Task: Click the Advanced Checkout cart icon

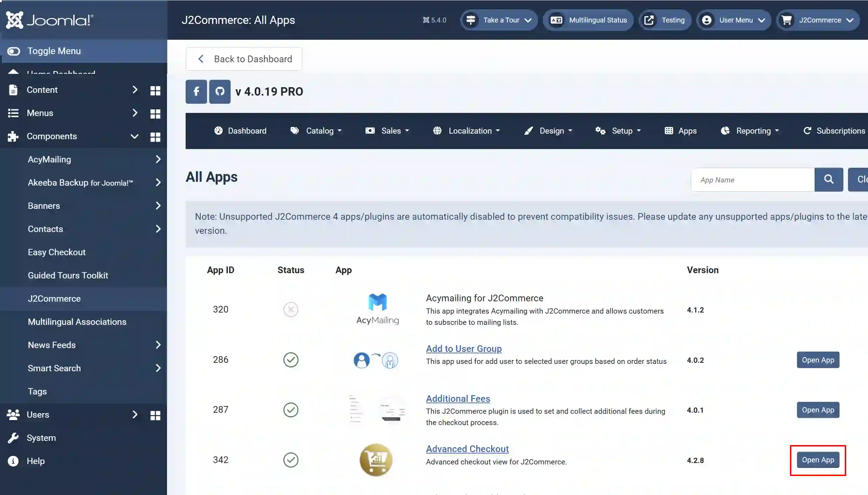Action: [376, 460]
